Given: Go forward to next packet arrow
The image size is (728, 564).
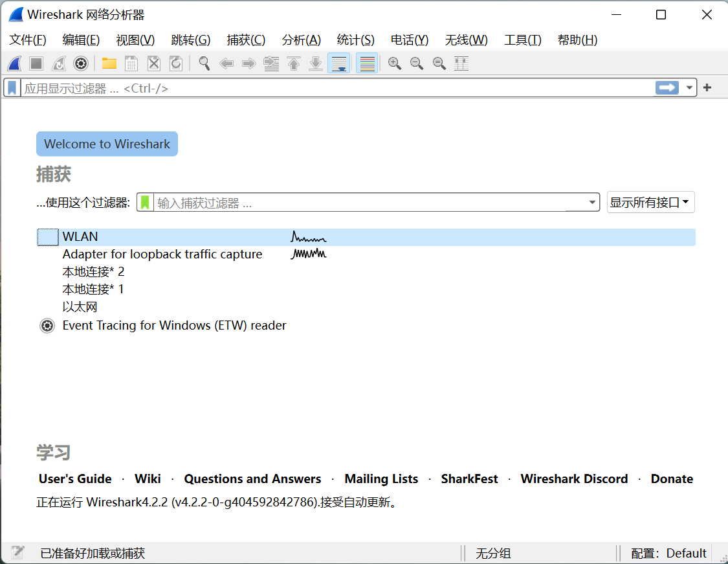Looking at the screenshot, I should click(x=249, y=63).
